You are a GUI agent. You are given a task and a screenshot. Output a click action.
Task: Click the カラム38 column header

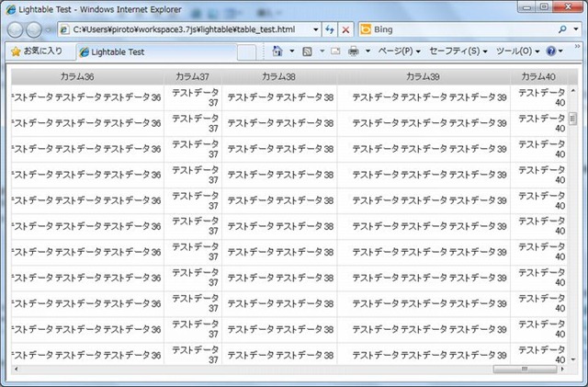(278, 76)
